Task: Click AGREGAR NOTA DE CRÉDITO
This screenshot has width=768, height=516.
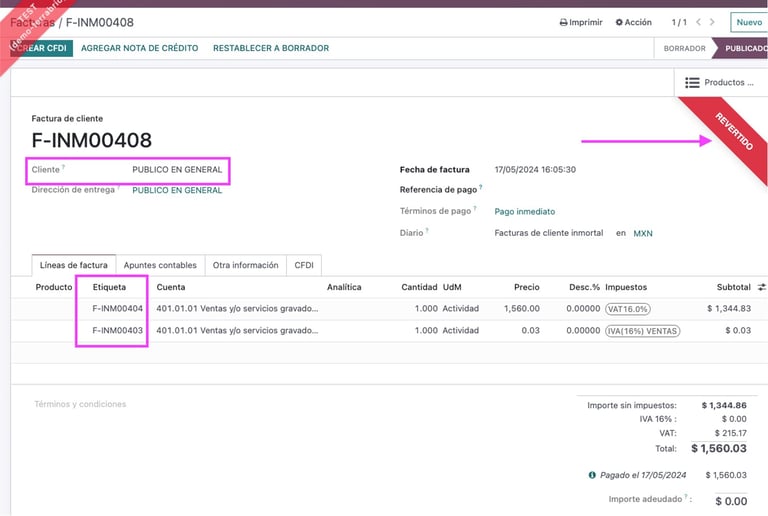Action: 140,48
